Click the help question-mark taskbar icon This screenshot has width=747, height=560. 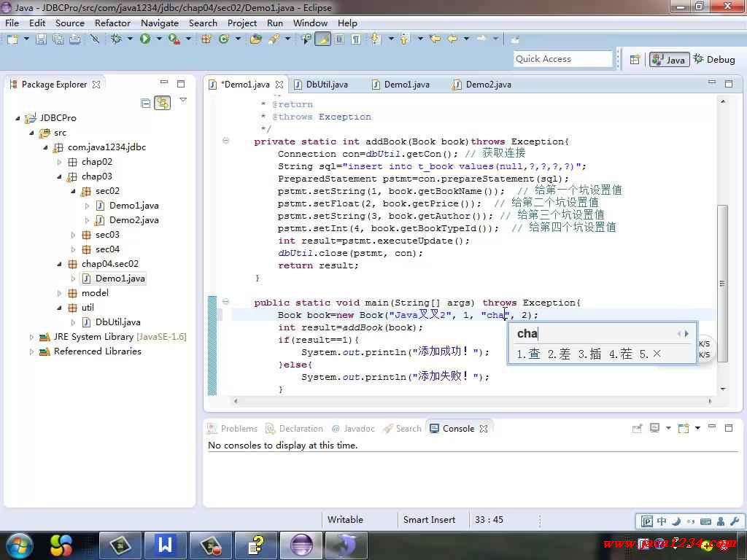256,545
